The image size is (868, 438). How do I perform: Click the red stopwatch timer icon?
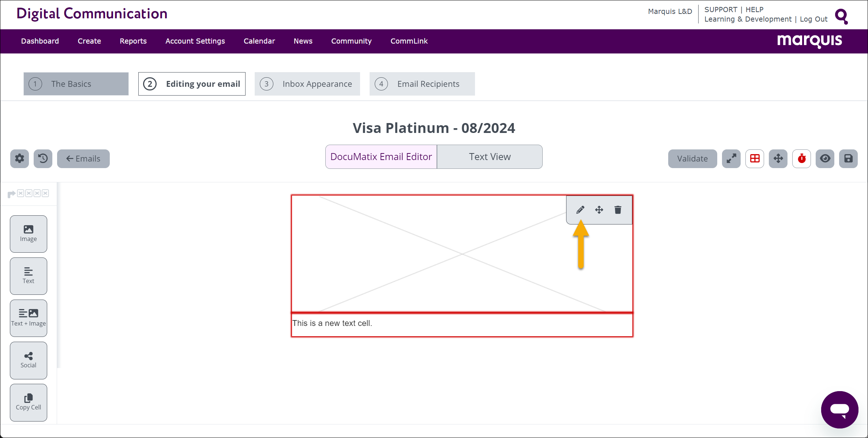coord(801,159)
